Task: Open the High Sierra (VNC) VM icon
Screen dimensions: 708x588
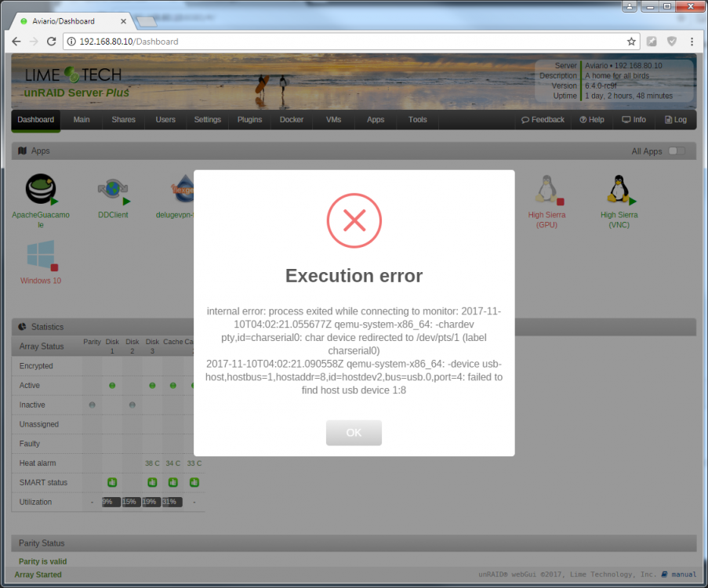Action: point(619,190)
